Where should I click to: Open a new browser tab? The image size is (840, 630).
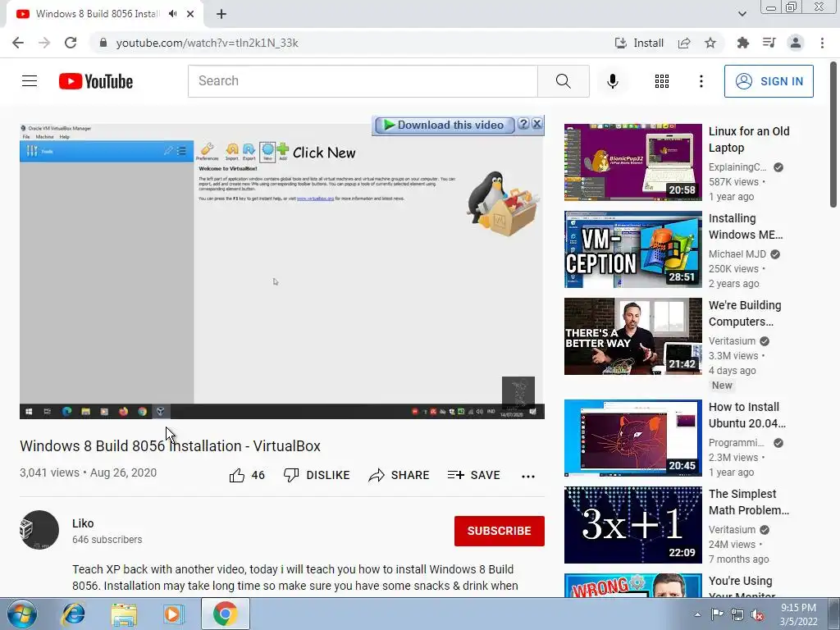[x=221, y=15]
